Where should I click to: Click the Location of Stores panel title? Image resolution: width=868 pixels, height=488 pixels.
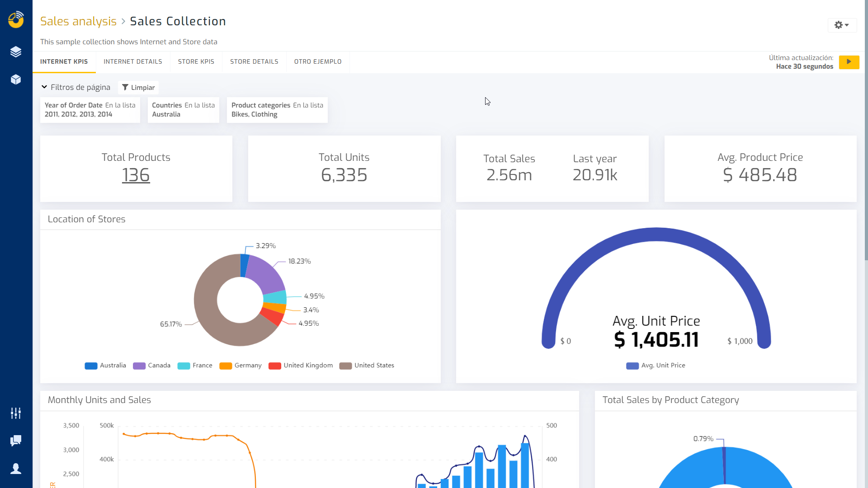click(x=86, y=219)
